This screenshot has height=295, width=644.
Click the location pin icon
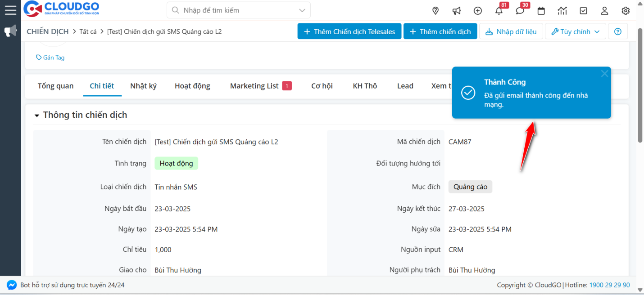coord(435,11)
